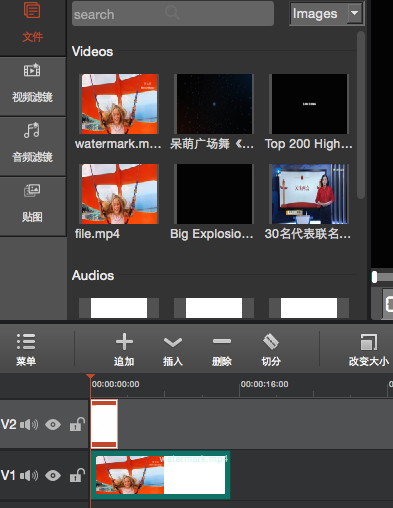The width and height of the screenshot is (393, 508).
Task: Open the 贴图 stickers panel
Action: pyautogui.click(x=32, y=206)
